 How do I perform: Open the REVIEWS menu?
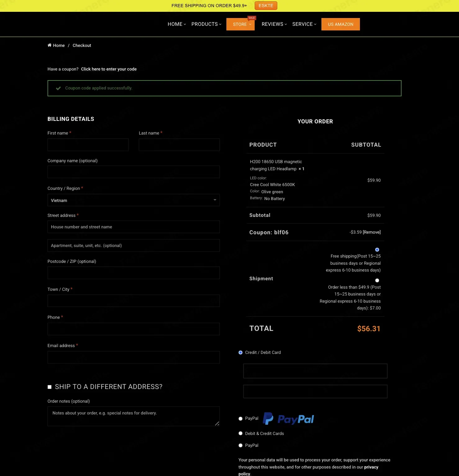274,24
